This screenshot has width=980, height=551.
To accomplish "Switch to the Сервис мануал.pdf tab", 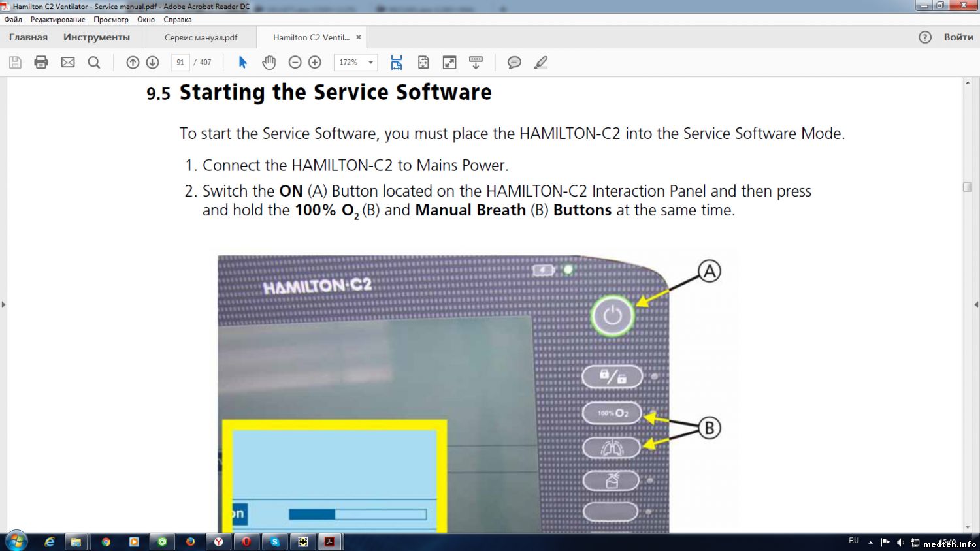I will [201, 37].
